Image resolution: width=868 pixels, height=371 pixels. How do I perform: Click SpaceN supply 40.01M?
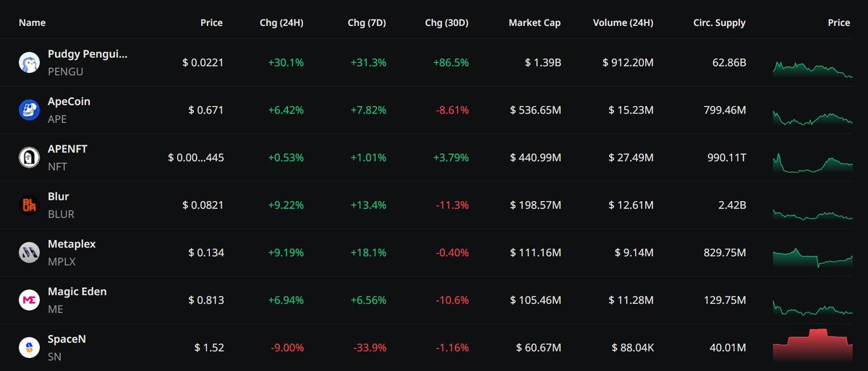(728, 348)
